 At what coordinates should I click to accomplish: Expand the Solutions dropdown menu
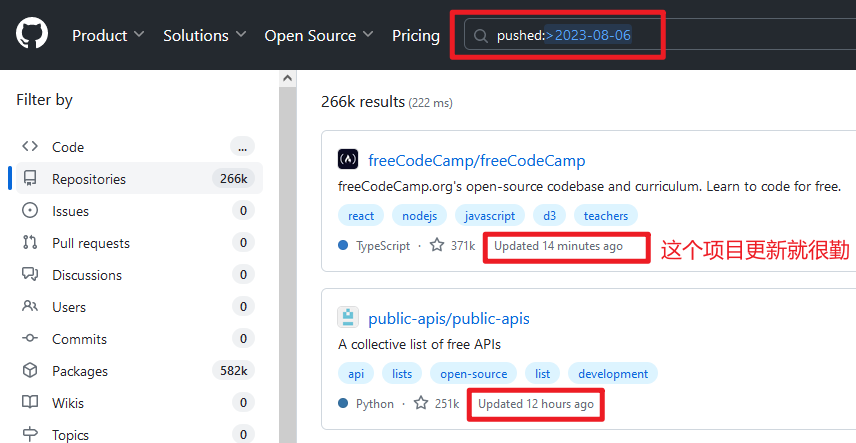coord(205,36)
